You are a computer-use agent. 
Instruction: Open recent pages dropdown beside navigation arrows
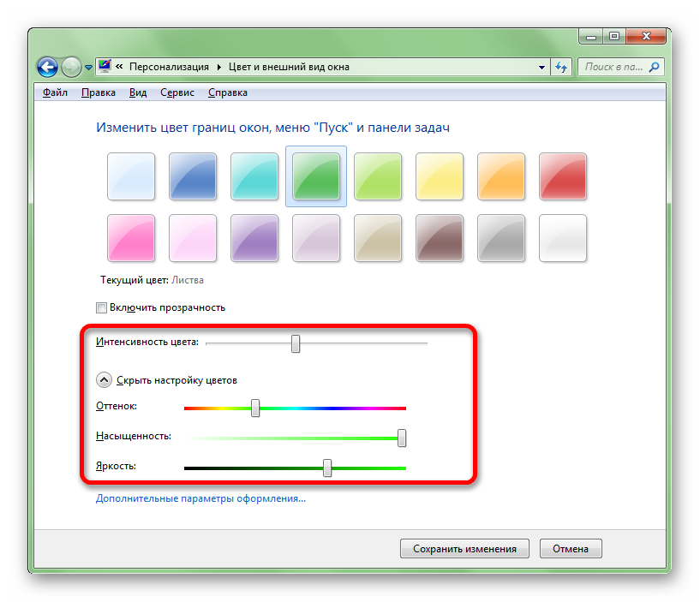(x=88, y=68)
